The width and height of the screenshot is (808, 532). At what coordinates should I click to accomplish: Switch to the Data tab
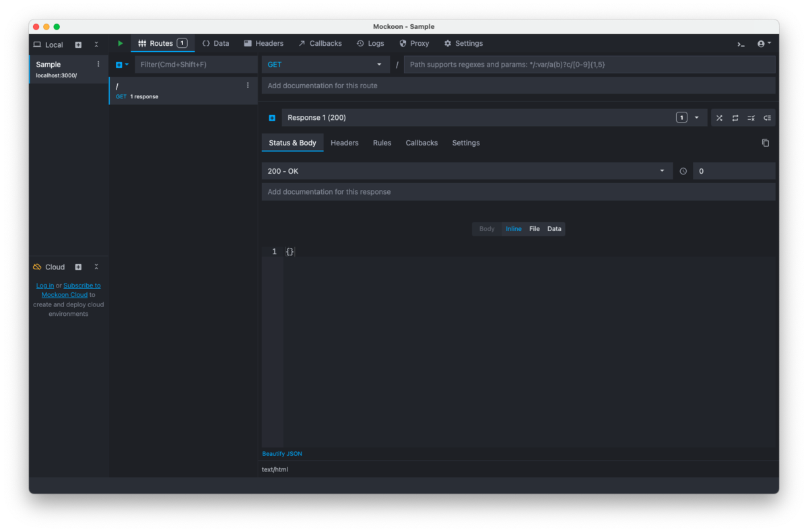pyautogui.click(x=215, y=43)
